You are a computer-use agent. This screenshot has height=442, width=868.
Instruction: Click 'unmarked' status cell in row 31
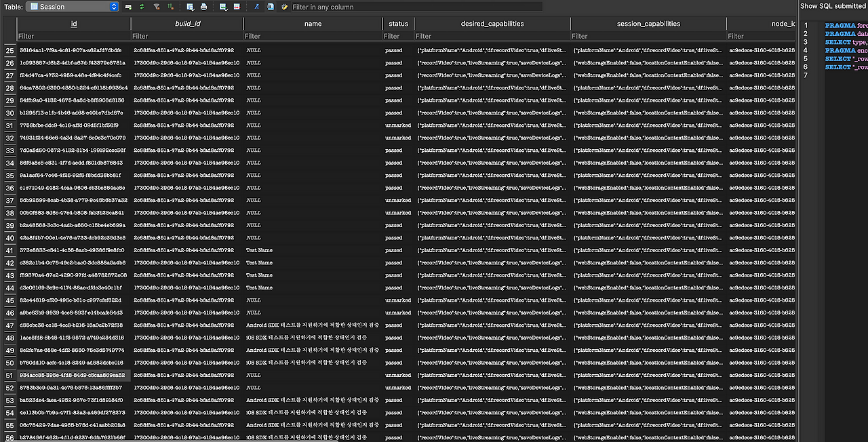click(x=398, y=125)
